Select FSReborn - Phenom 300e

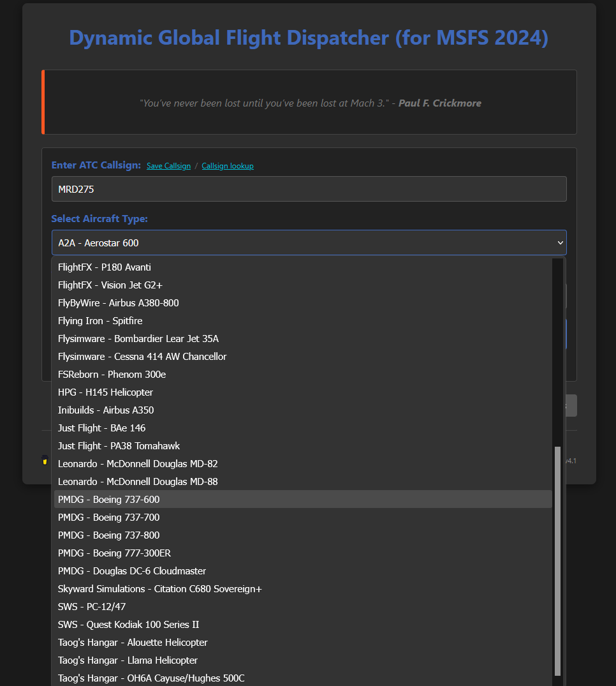pyautogui.click(x=303, y=375)
